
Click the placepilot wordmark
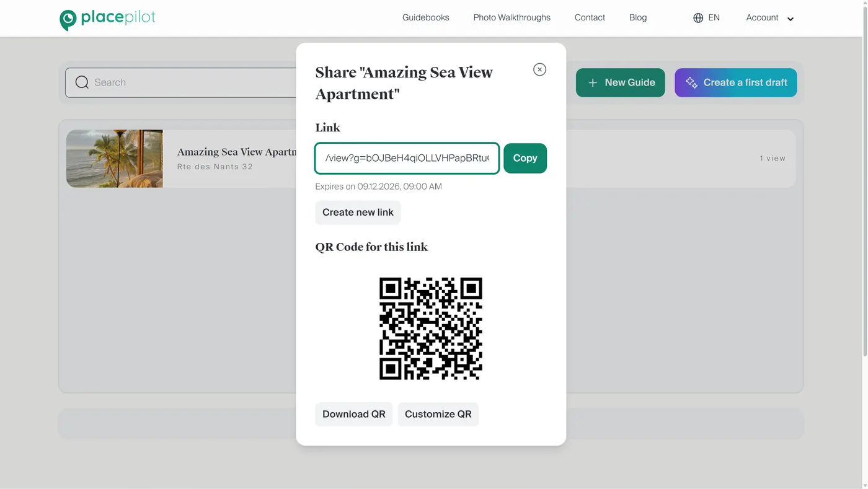tap(118, 17)
